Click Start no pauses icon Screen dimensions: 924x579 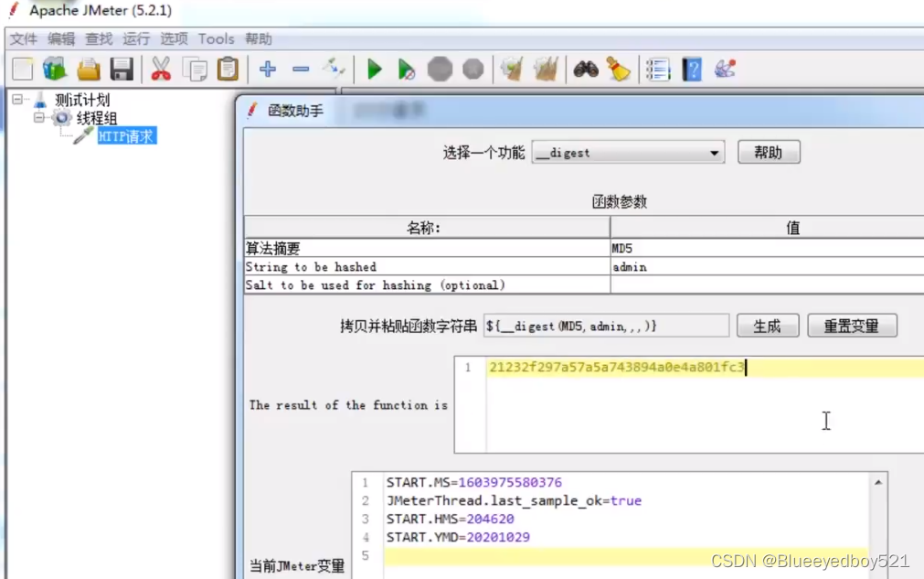tap(406, 69)
